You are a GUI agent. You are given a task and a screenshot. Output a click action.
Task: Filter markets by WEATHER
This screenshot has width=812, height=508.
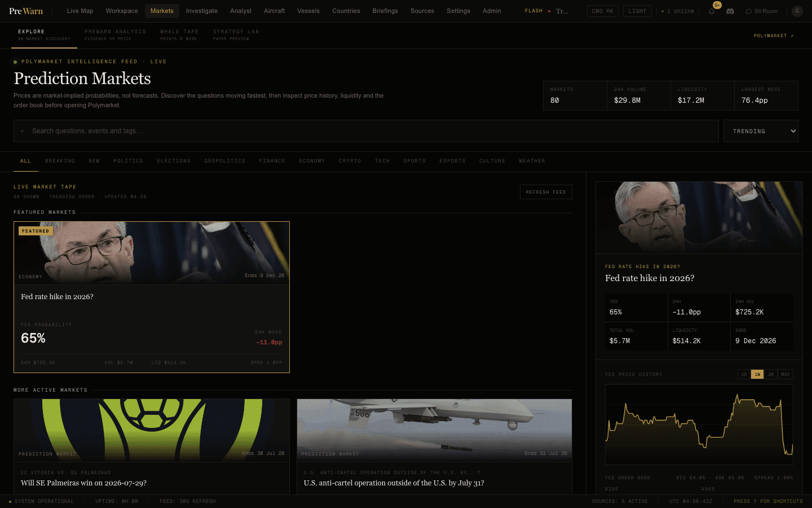532,161
